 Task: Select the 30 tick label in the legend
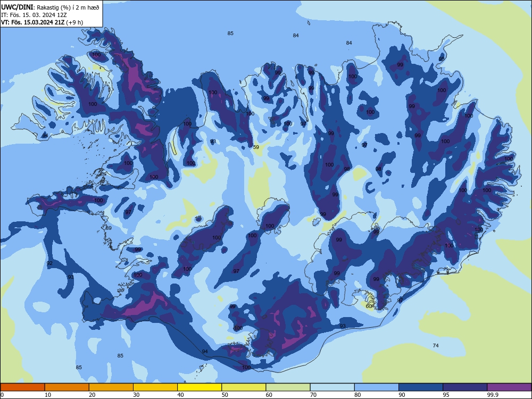(x=136, y=395)
